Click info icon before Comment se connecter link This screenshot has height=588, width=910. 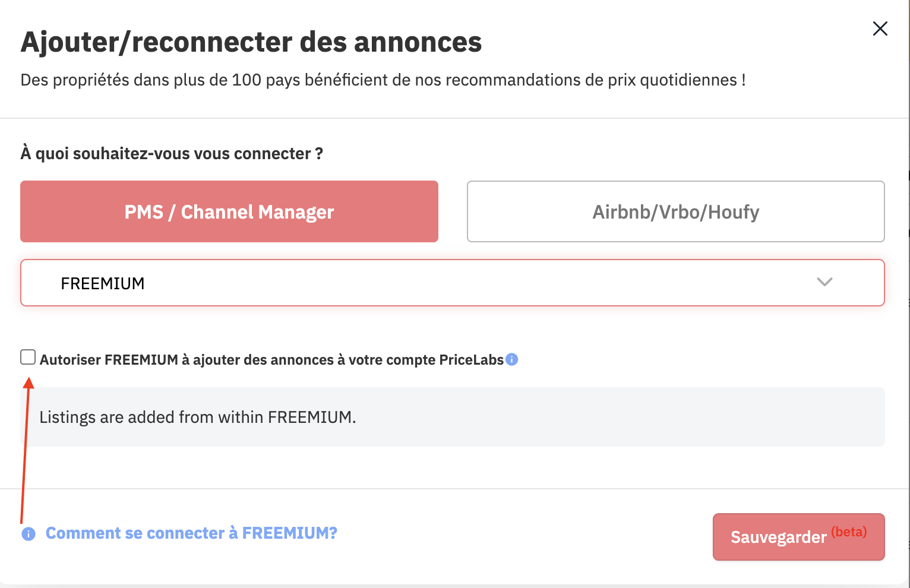pyautogui.click(x=29, y=534)
